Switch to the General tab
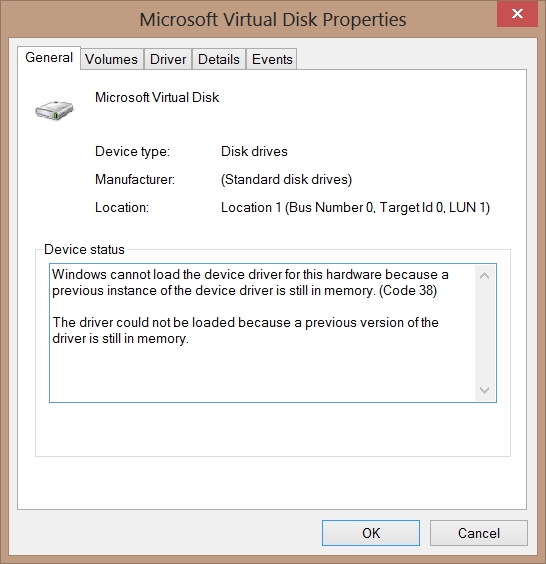Image resolution: width=546 pixels, height=564 pixels. coord(49,58)
